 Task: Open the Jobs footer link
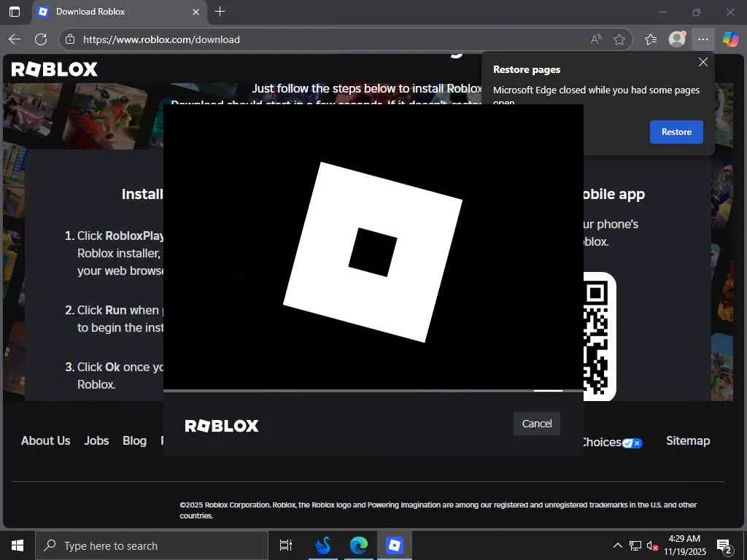(x=97, y=441)
